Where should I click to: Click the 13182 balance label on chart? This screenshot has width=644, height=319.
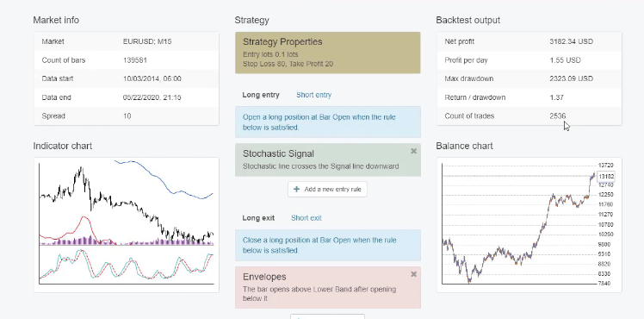point(606,177)
